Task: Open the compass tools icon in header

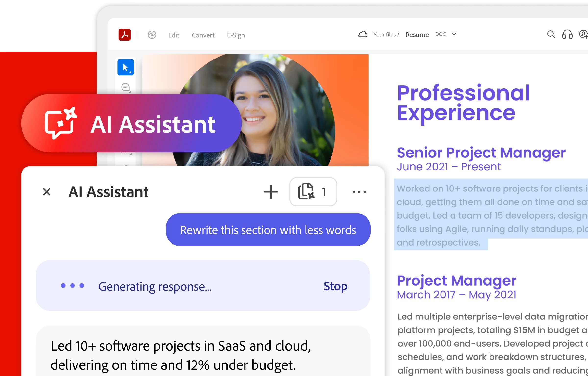Action: [152, 35]
